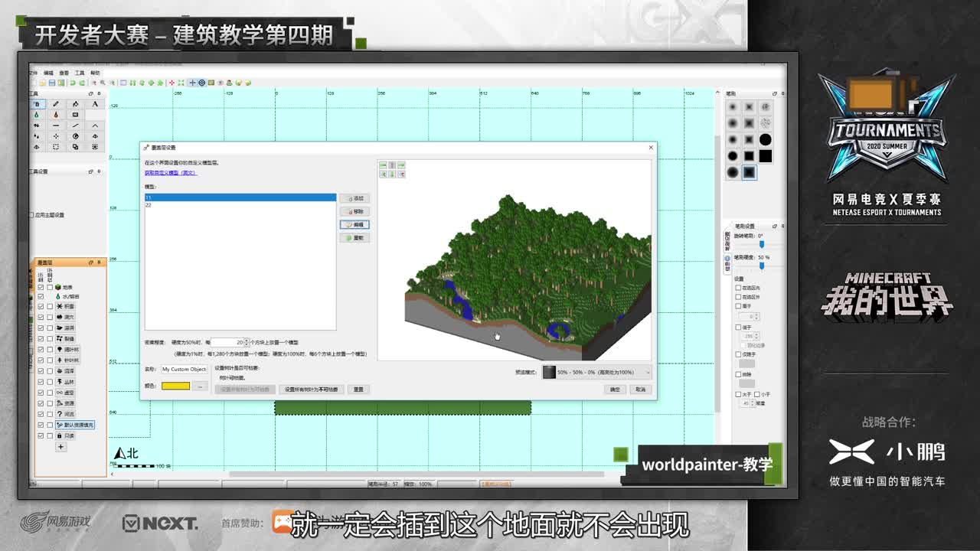Click the 默认资源填充 layer button
980x551 pixels.
74,425
